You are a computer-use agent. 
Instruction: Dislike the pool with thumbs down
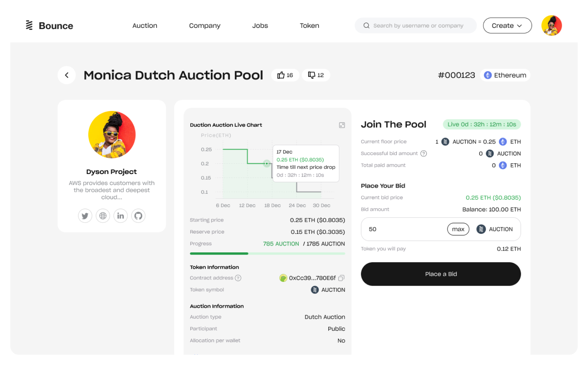pyautogui.click(x=316, y=75)
